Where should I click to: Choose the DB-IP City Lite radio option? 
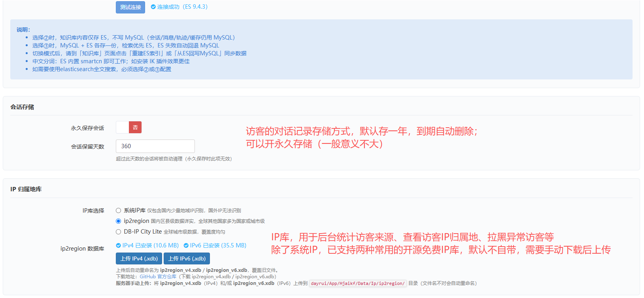118,232
